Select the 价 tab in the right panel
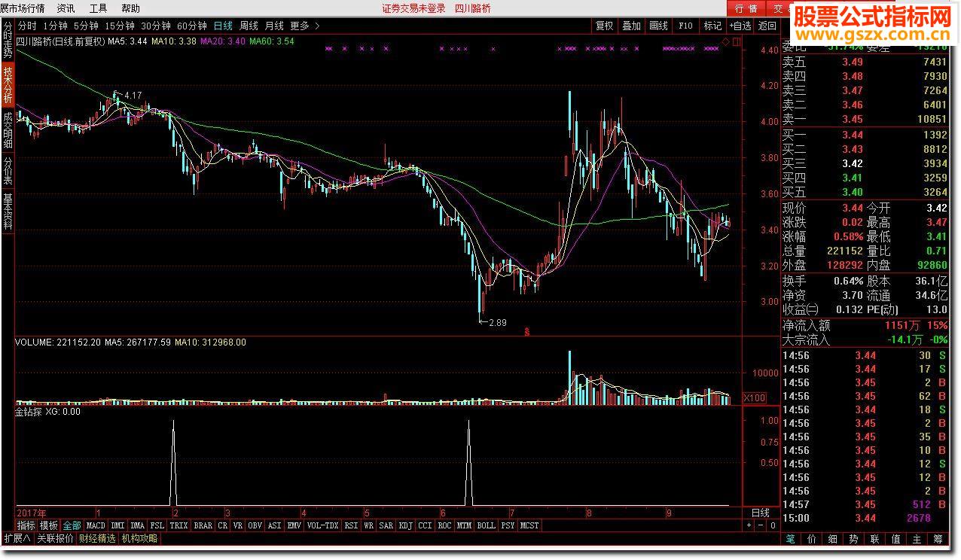This screenshot has height=560, width=961. tap(812, 539)
